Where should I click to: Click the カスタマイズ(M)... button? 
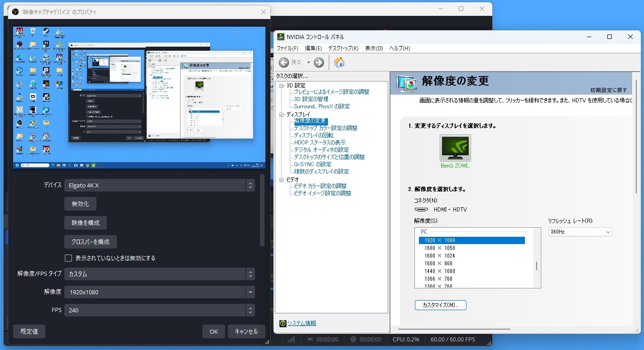(441, 305)
